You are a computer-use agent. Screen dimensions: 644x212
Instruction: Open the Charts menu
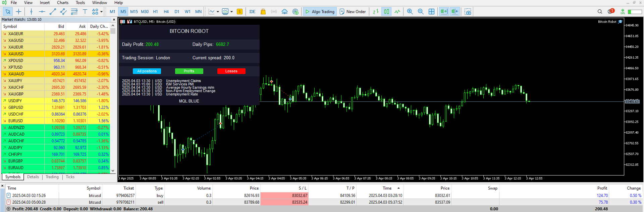point(63,3)
